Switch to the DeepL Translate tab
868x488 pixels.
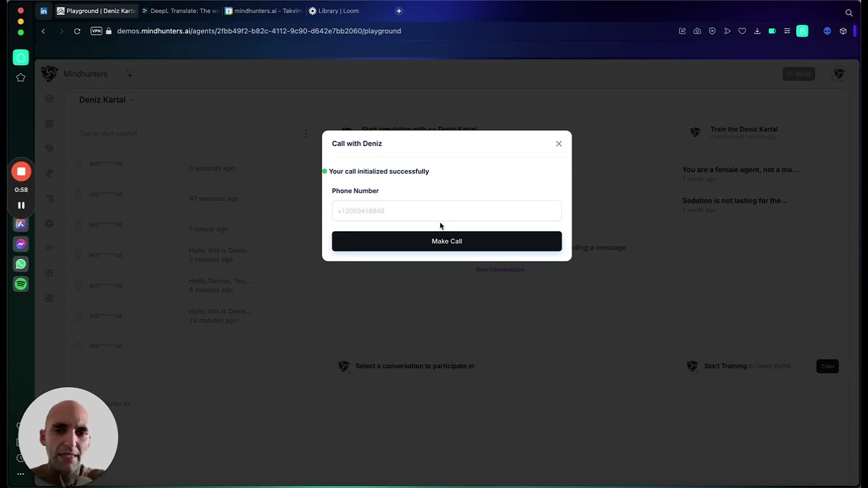pos(180,11)
